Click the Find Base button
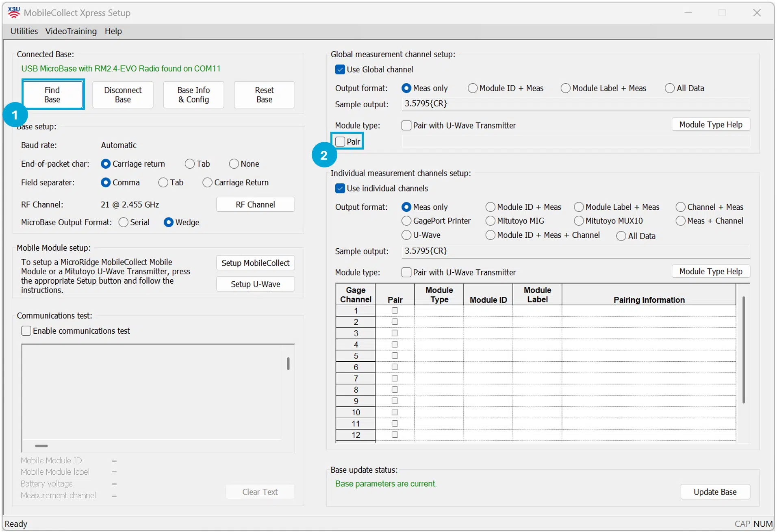Image resolution: width=777 pixels, height=532 pixels. tap(53, 94)
